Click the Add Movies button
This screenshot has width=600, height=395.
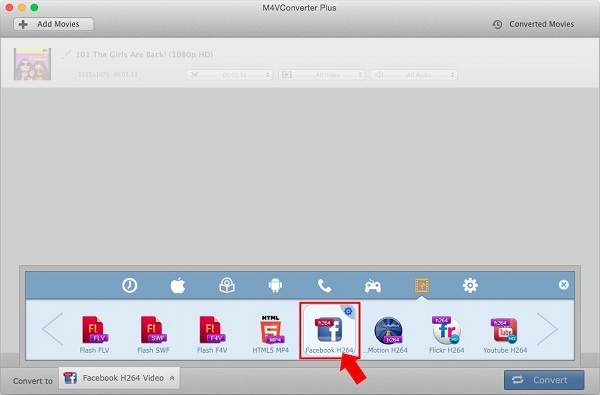(54, 24)
